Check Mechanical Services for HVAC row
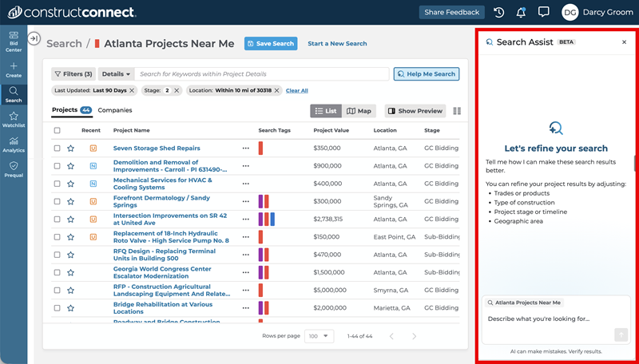The image size is (639, 364). pos(57,184)
